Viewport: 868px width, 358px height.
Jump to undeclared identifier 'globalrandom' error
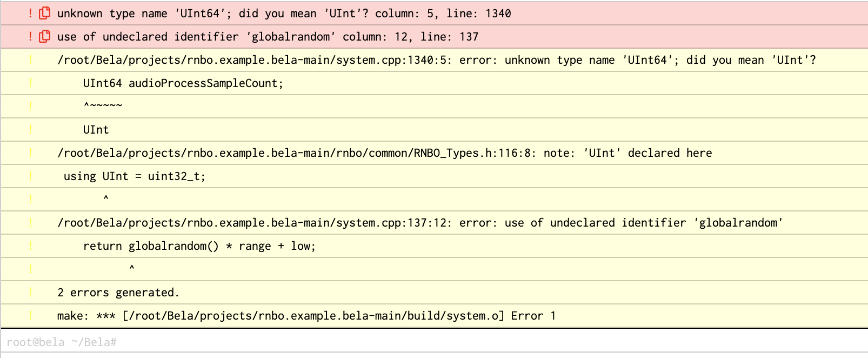[x=268, y=36]
